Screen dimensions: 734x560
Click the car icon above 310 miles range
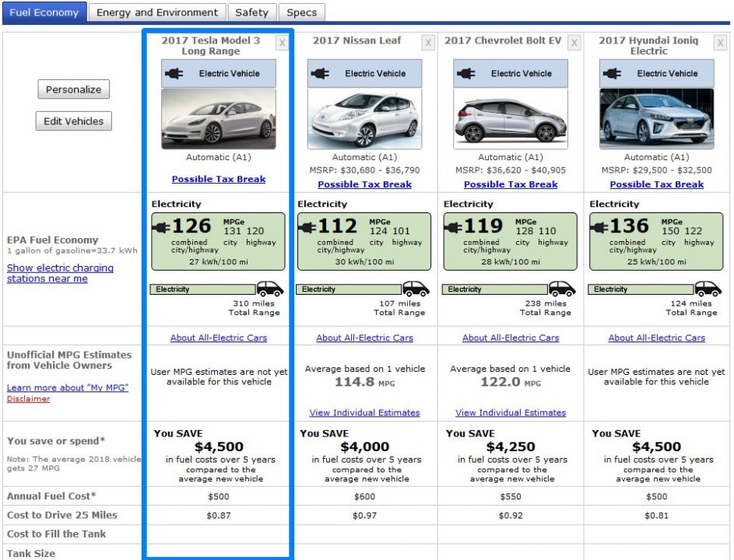pos(270,289)
